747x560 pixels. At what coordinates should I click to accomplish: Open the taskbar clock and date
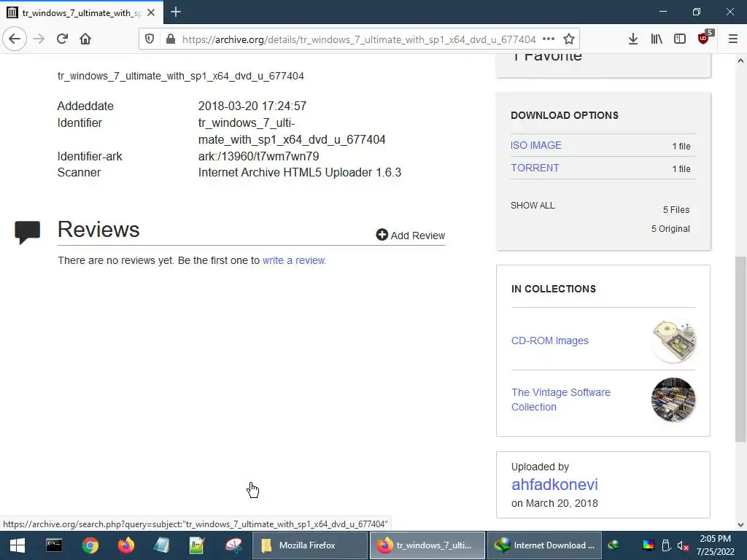pos(716,545)
